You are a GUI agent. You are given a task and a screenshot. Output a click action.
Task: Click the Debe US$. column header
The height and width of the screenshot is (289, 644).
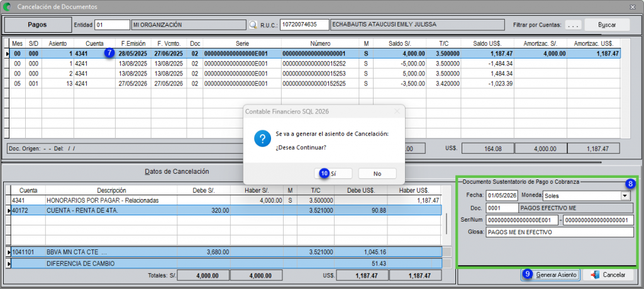[x=360, y=190]
